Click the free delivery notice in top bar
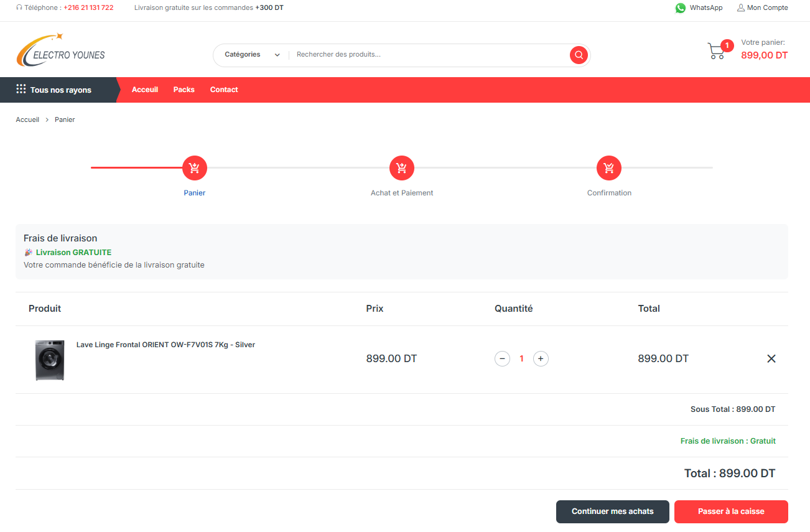 (209, 8)
